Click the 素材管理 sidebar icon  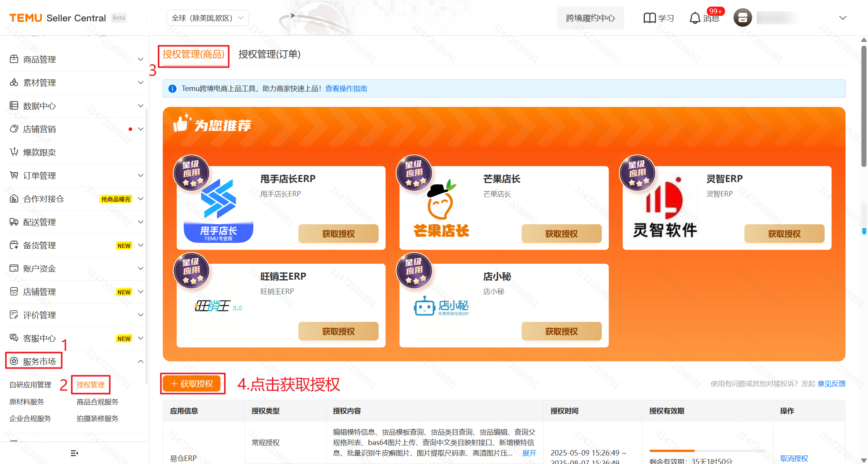point(14,82)
